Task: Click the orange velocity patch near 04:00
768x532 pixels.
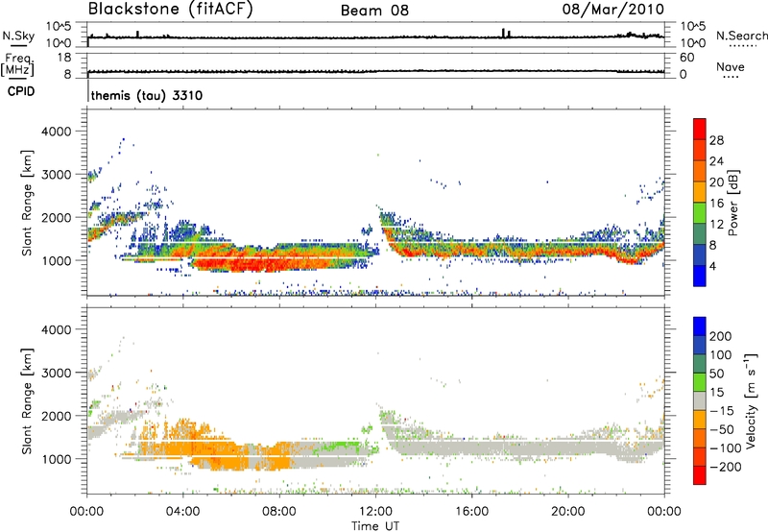Action: coord(186,444)
